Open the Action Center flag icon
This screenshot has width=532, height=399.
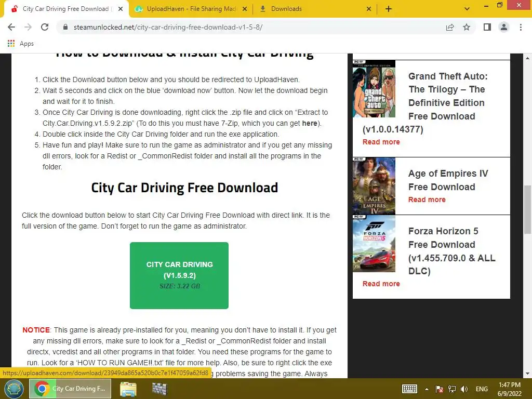(x=440, y=389)
